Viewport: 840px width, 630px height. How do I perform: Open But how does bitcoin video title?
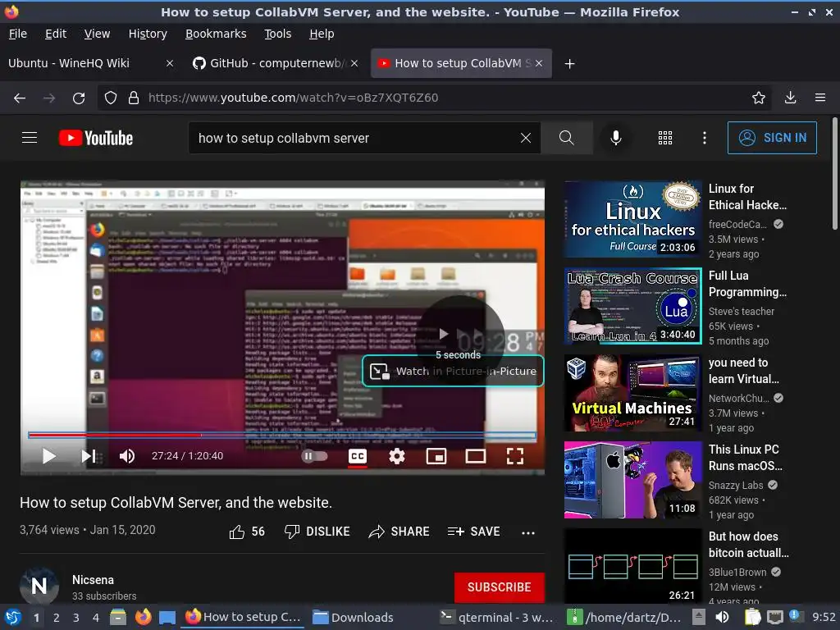coord(748,545)
